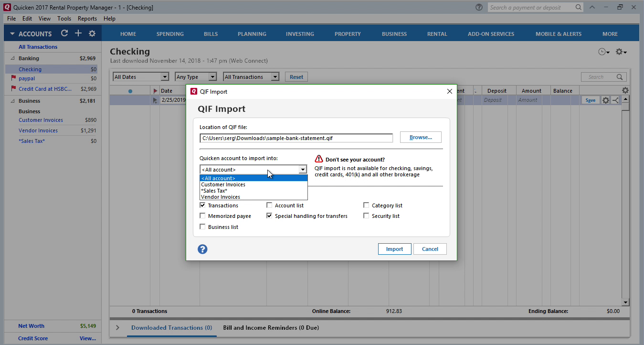Screen dimensions: 644x345
Task: Click the flag beside Credit Card at HSBC
Action: pyautogui.click(x=13, y=89)
